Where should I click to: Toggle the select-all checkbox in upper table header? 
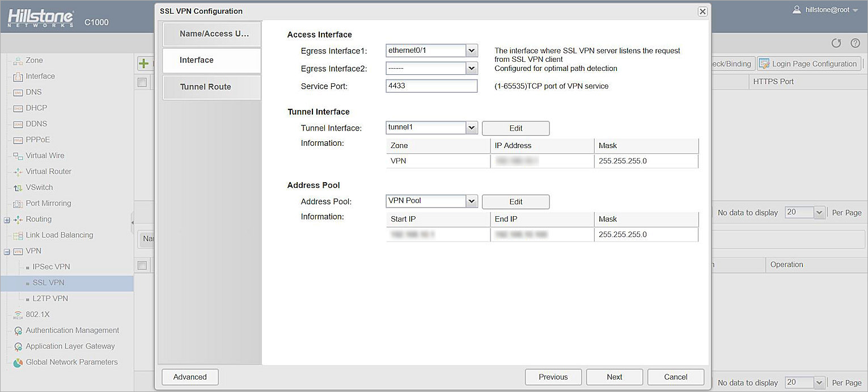142,83
